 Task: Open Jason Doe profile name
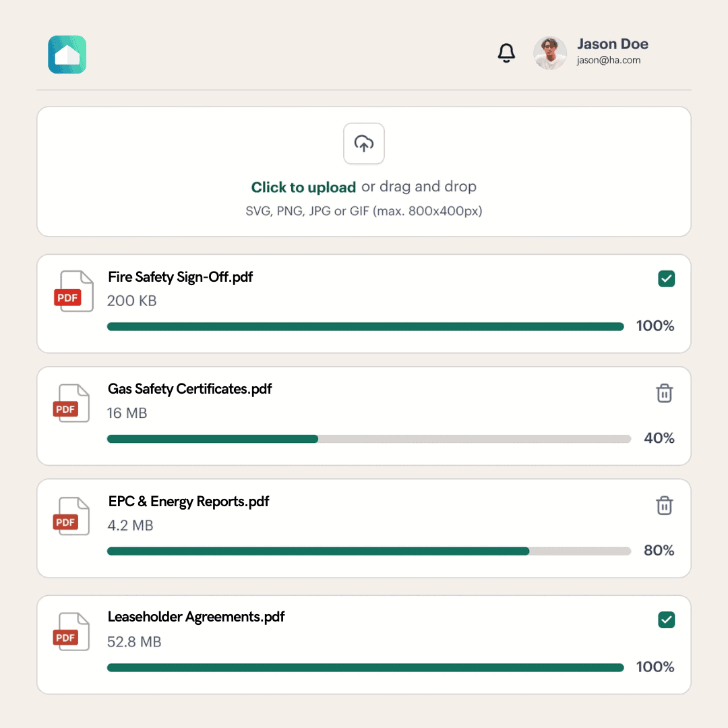tap(612, 44)
